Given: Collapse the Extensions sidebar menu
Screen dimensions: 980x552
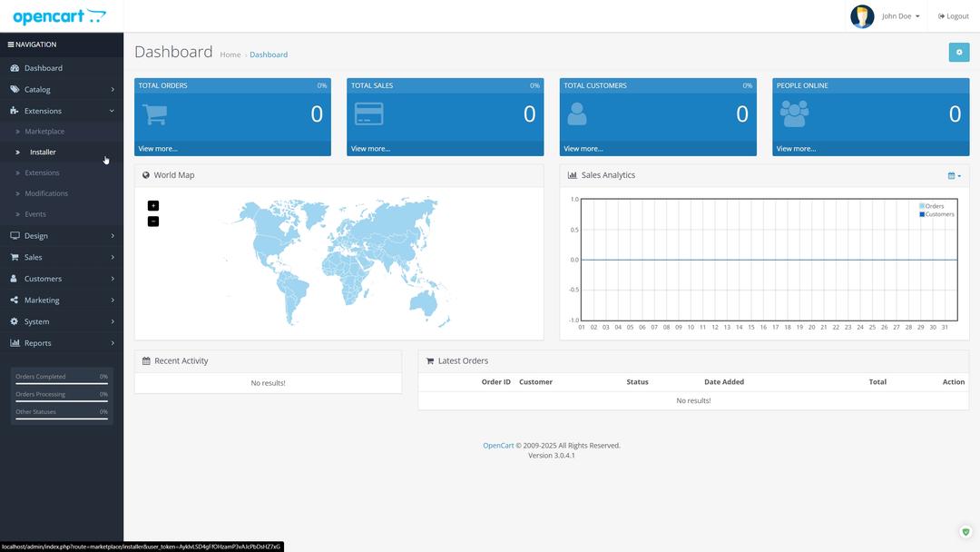Looking at the screenshot, I should [x=62, y=111].
